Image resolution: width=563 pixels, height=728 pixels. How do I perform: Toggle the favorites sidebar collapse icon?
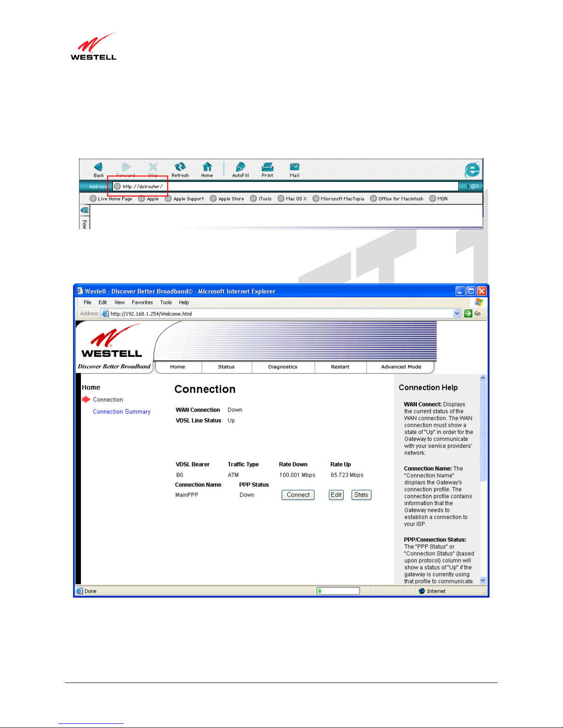tap(85, 210)
